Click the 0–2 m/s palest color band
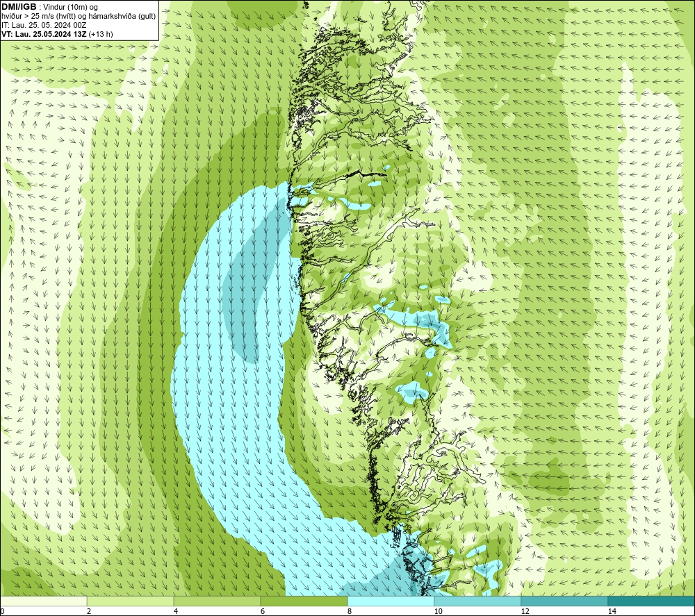The image size is (695, 616). tap(43, 601)
